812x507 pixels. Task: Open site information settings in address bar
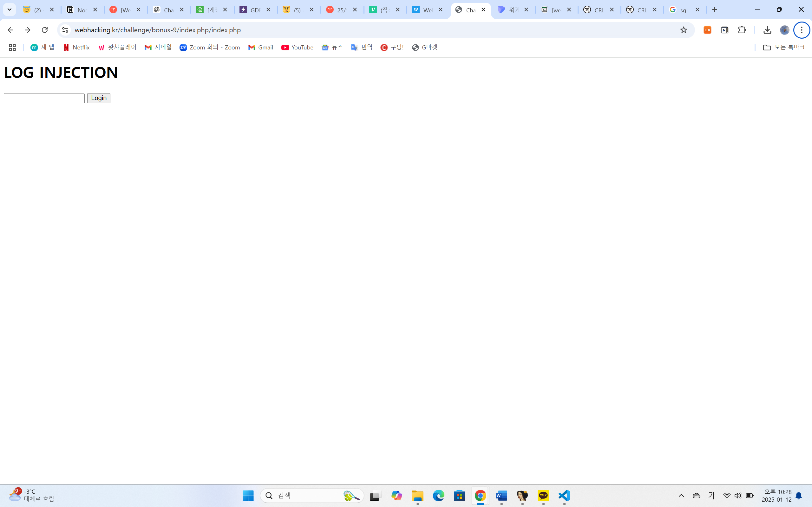click(x=65, y=30)
